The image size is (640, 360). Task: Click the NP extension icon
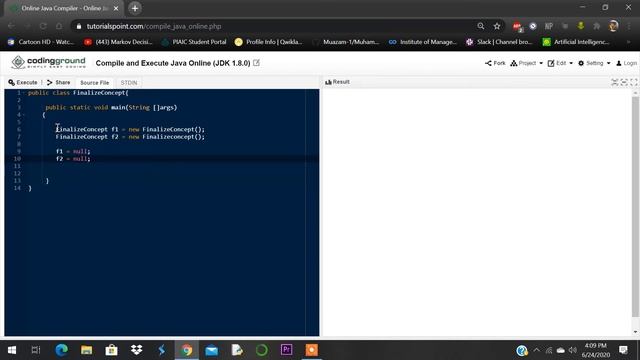coord(549,26)
